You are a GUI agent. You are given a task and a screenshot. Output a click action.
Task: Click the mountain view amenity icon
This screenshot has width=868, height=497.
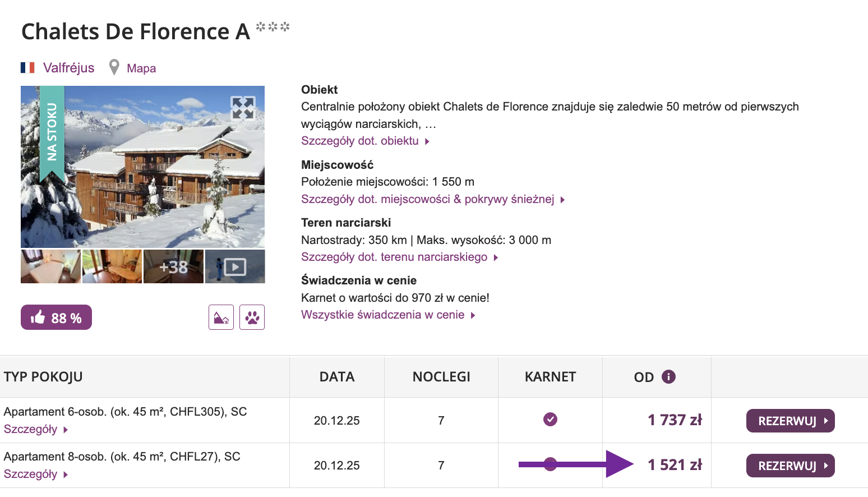point(221,317)
